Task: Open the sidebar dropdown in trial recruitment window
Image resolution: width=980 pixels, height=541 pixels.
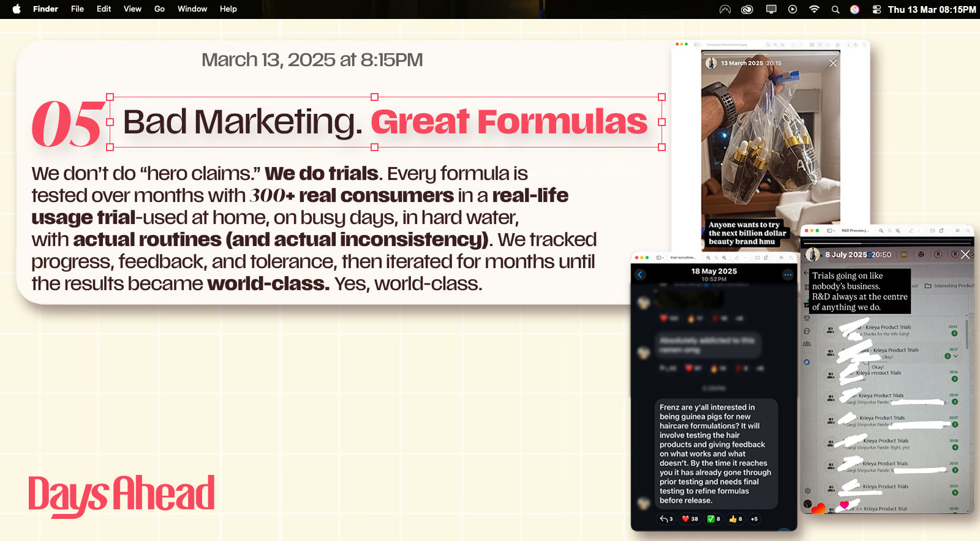Action: point(660,258)
